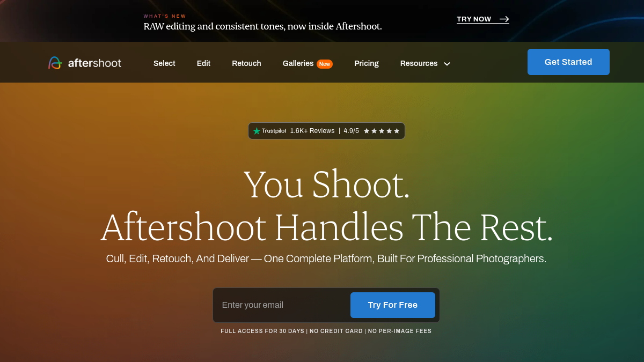This screenshot has width=644, height=362.
Task: Open the Resources menu item
Action: point(419,63)
